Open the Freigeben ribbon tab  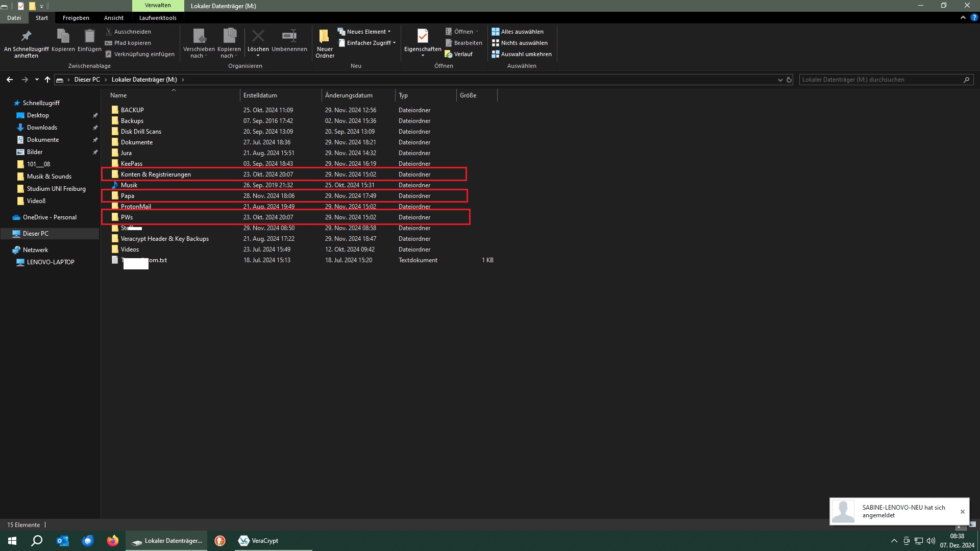(x=76, y=18)
